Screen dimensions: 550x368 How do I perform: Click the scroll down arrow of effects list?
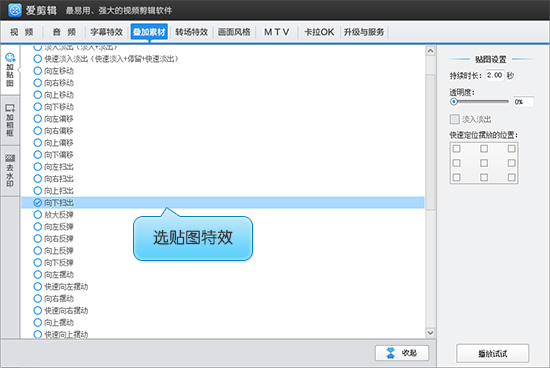coord(430,332)
